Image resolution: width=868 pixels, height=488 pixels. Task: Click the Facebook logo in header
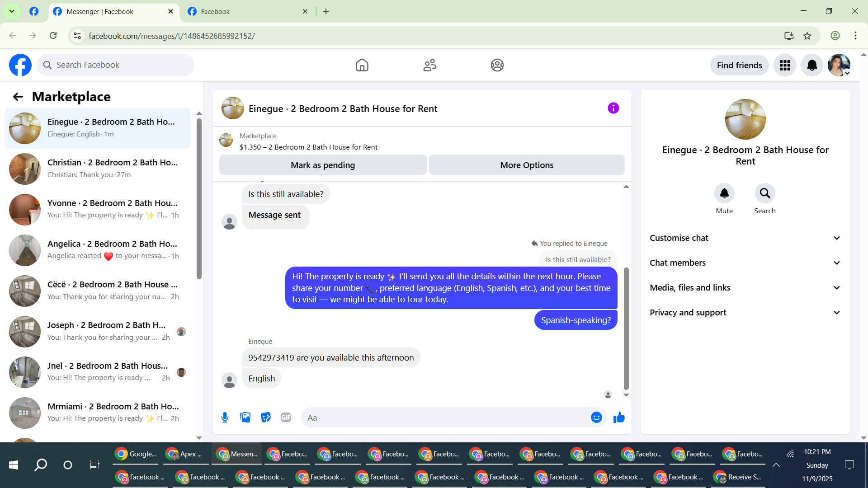(x=20, y=65)
